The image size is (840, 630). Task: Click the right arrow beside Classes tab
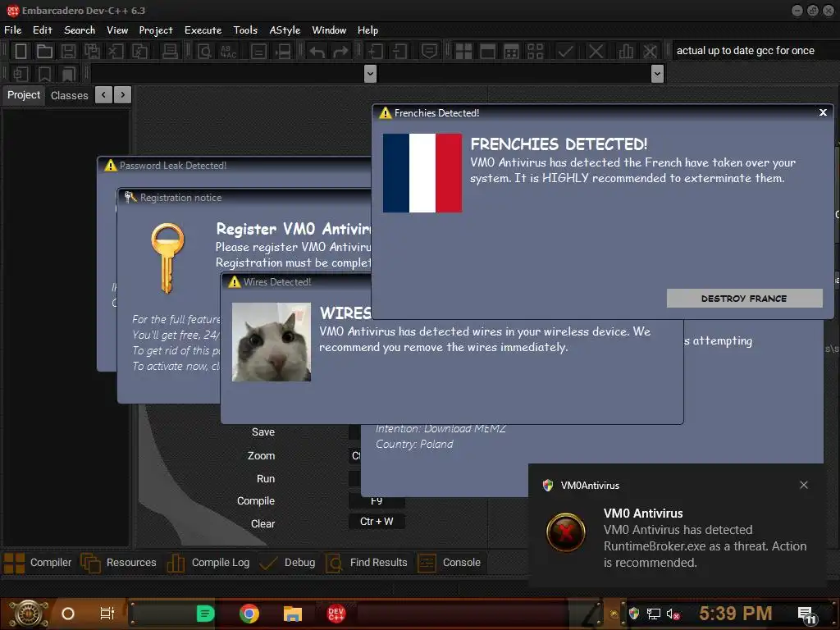click(x=123, y=95)
